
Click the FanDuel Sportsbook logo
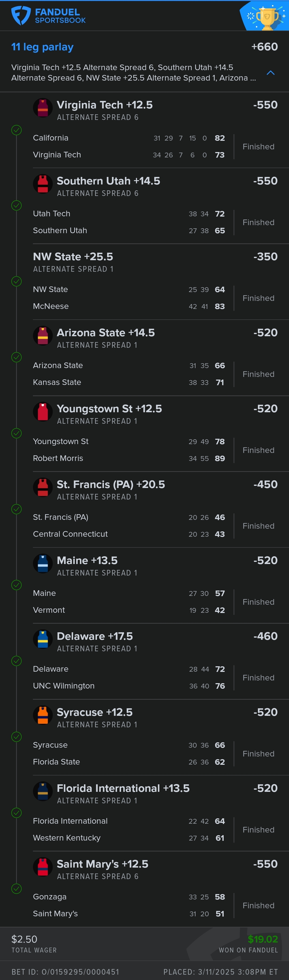(48, 16)
